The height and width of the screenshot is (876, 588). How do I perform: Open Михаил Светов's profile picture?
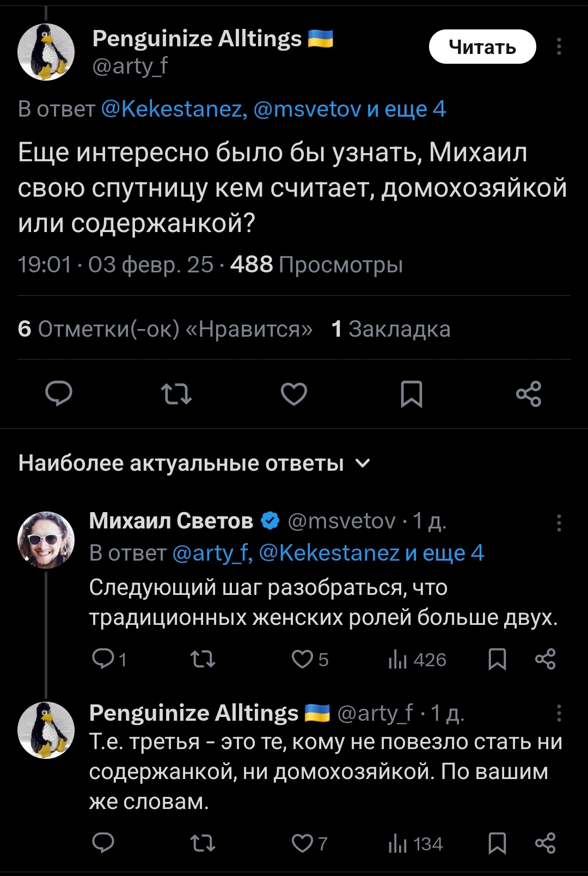[x=46, y=540]
